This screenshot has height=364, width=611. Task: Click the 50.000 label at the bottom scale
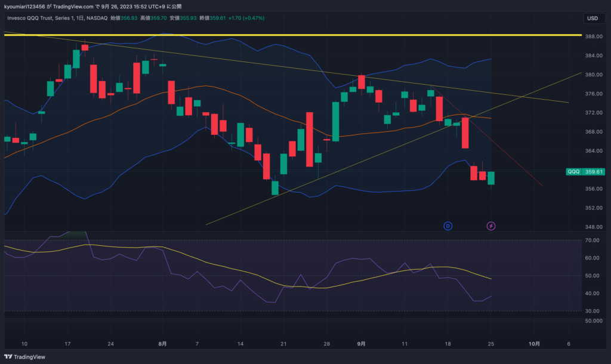pos(594,321)
